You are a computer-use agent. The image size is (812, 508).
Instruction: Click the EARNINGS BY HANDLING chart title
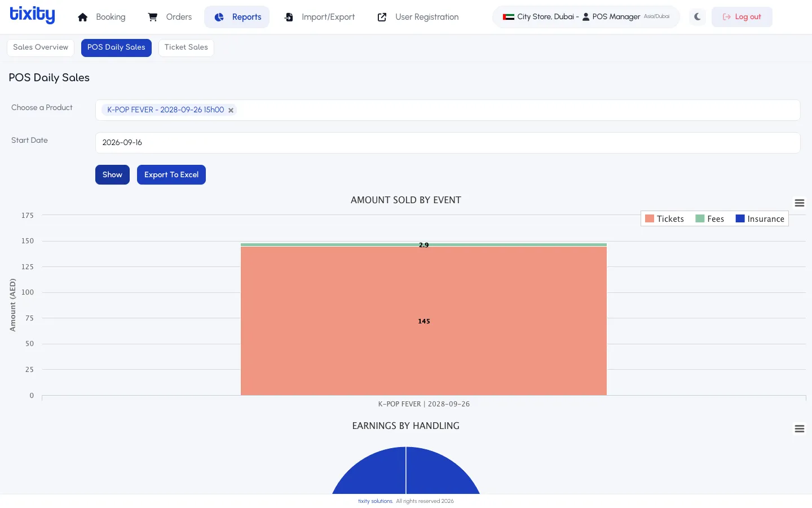(x=406, y=426)
